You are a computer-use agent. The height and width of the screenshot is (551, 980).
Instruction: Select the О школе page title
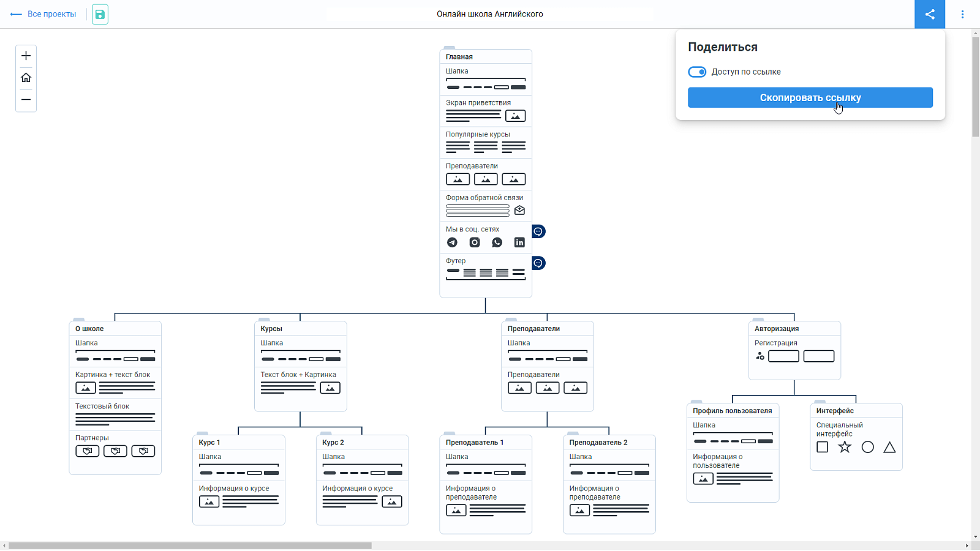click(x=89, y=329)
